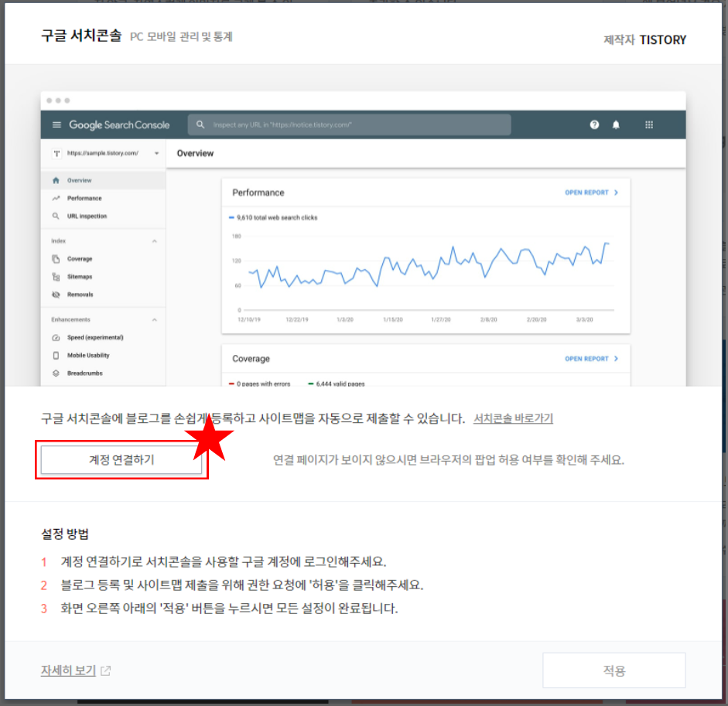Click the 구글 서치콘솔 plugin title

click(81, 36)
